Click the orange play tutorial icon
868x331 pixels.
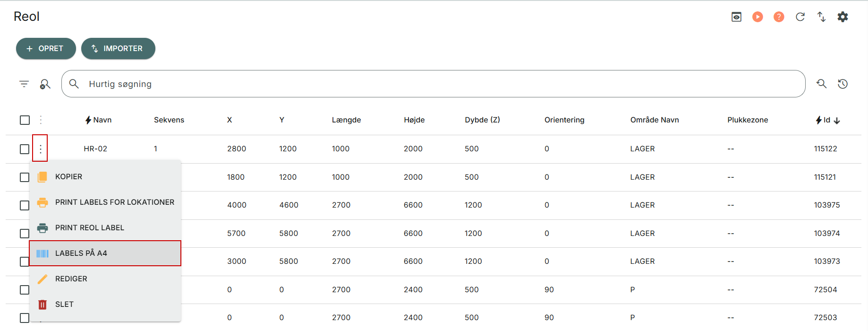point(757,17)
